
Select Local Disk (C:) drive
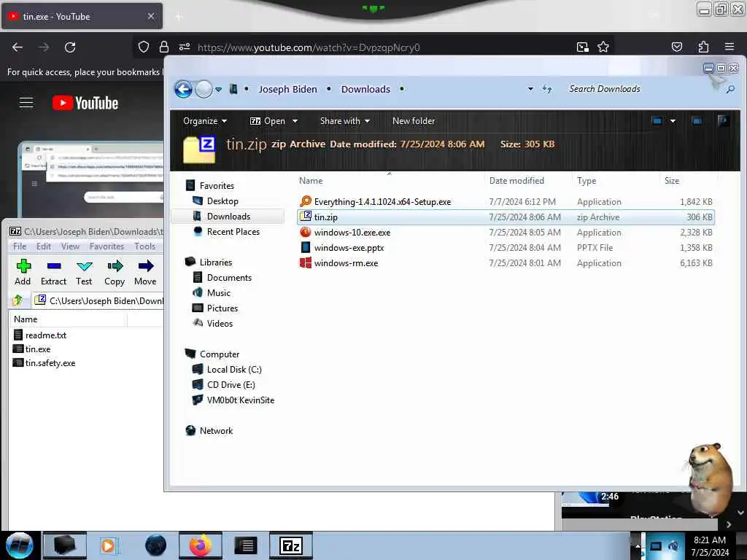click(x=227, y=370)
